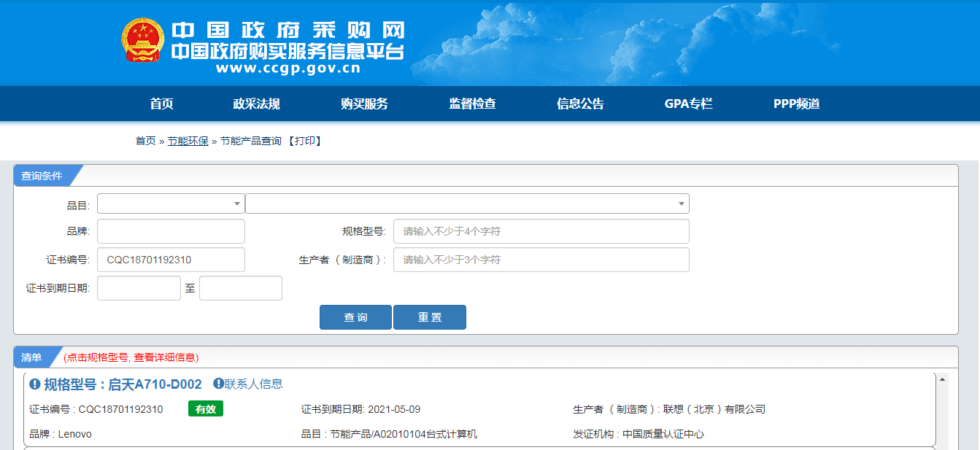Click www.ccgp.gov.cn site address text
The image size is (980, 450).
(x=288, y=69)
